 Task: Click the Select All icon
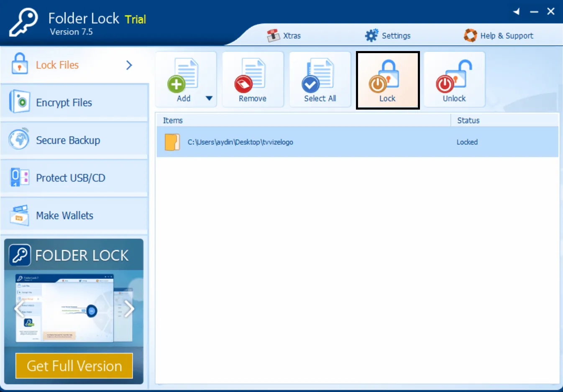click(320, 80)
